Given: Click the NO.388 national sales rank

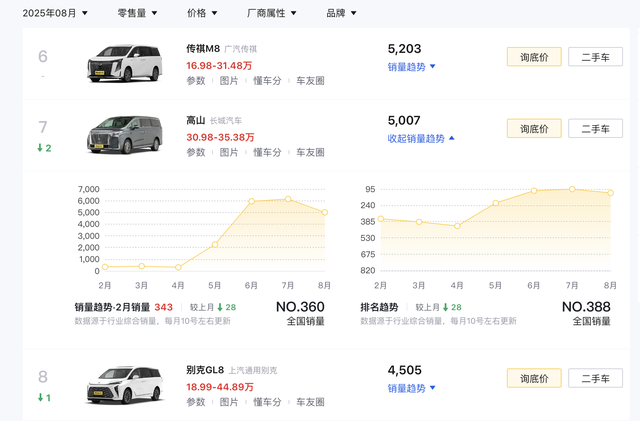Looking at the screenshot, I should pyautogui.click(x=586, y=307).
